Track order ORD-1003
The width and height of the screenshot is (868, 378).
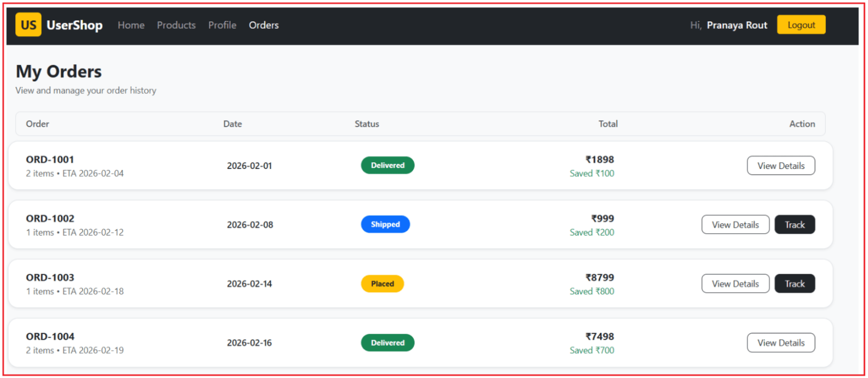[x=795, y=284]
